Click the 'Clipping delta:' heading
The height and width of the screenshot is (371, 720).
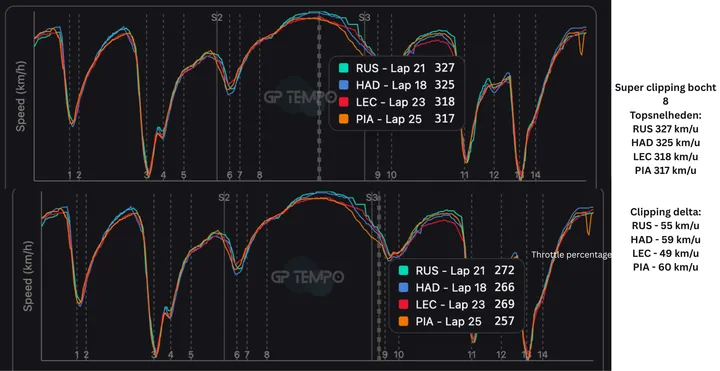coord(665,212)
